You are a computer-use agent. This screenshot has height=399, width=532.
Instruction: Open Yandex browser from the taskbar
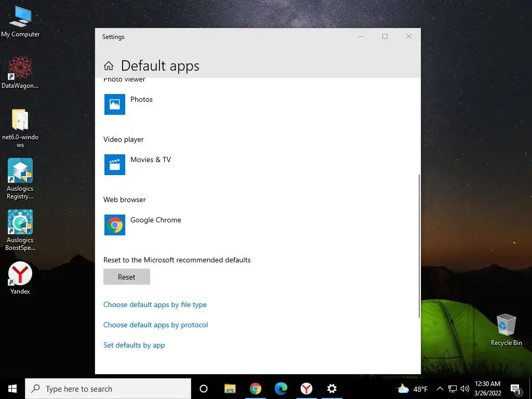point(307,389)
